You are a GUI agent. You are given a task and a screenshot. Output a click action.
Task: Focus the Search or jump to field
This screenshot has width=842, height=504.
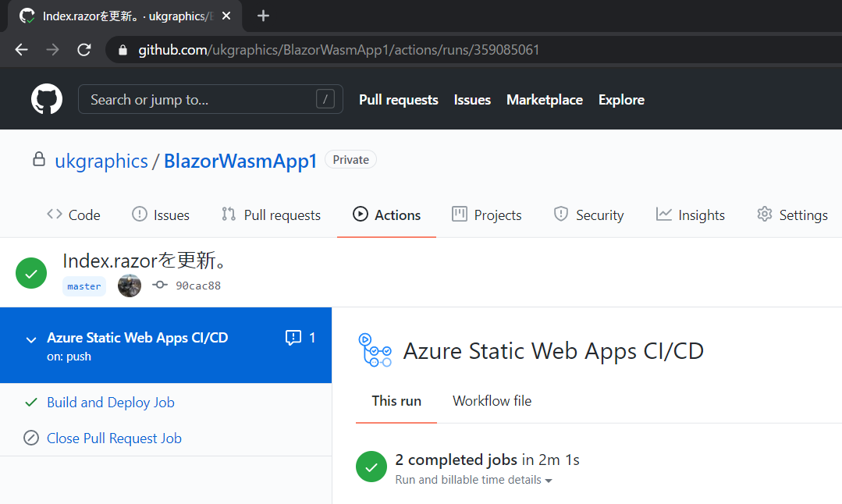[211, 99]
